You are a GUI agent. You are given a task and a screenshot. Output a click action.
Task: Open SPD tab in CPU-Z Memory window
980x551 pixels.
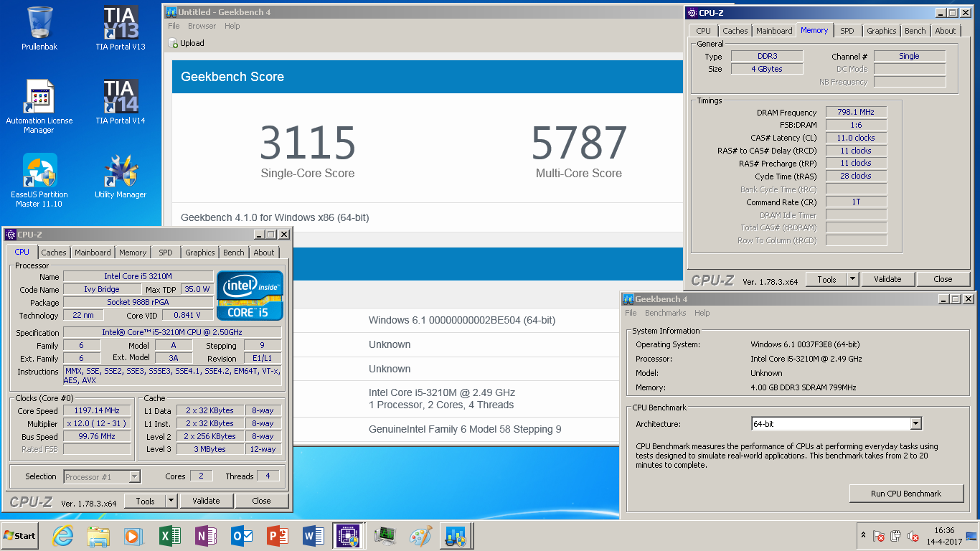pos(847,31)
